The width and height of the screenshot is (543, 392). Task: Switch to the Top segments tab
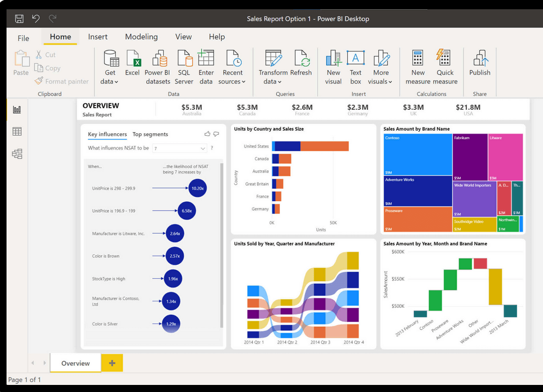151,134
